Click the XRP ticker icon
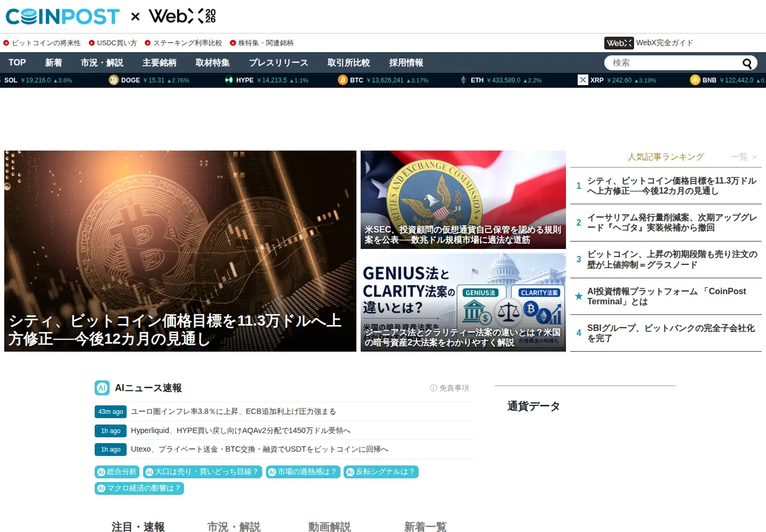 [583, 80]
